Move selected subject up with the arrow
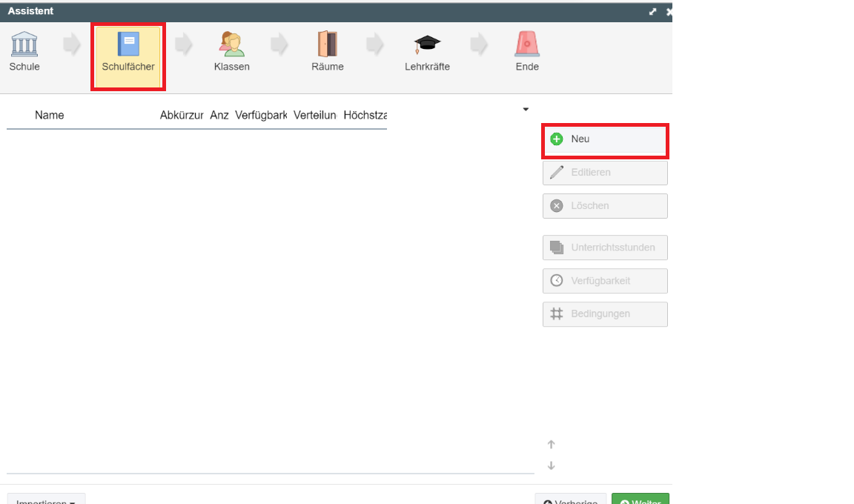 point(552,444)
